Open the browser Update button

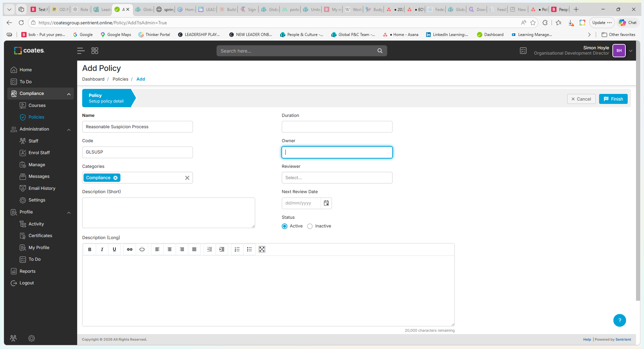602,23
